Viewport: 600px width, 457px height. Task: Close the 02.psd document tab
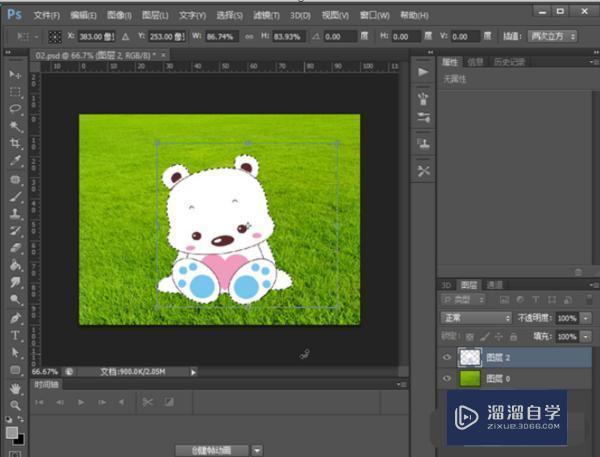(x=164, y=54)
